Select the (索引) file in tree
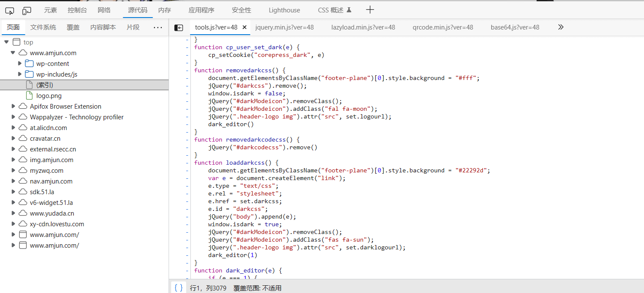Screen dimensions: 644x293 [45, 85]
